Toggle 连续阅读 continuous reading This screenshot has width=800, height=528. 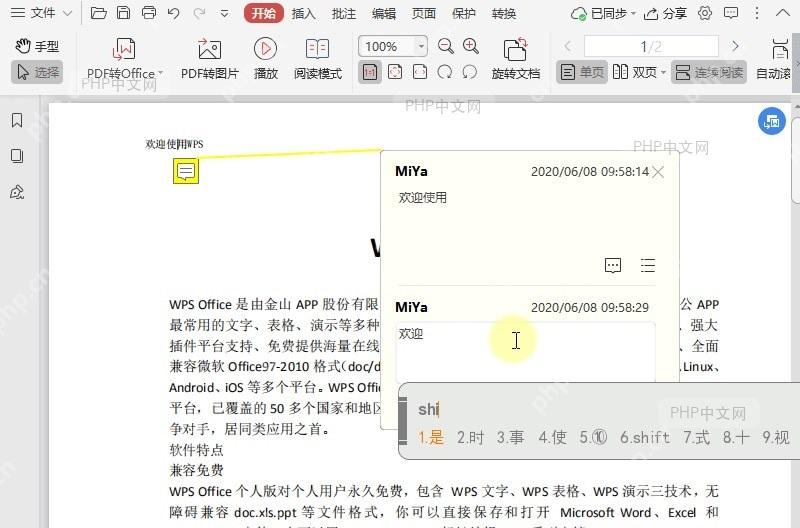[x=709, y=72]
